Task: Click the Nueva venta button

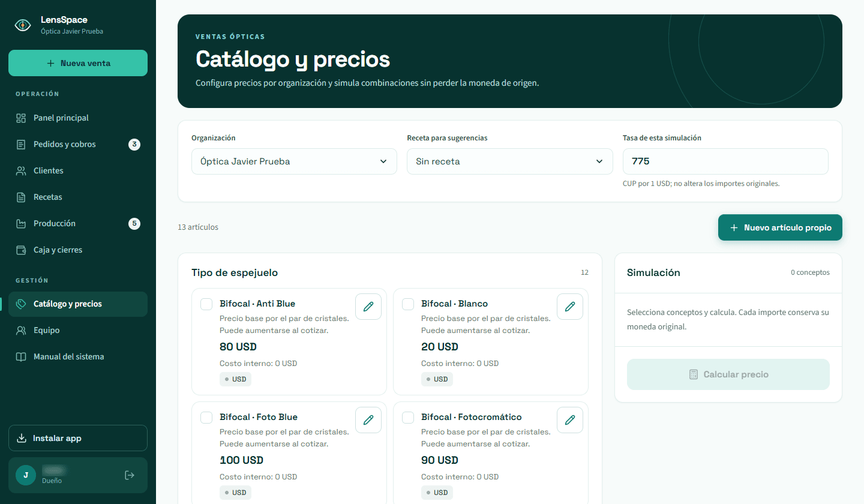Action: pos(78,63)
